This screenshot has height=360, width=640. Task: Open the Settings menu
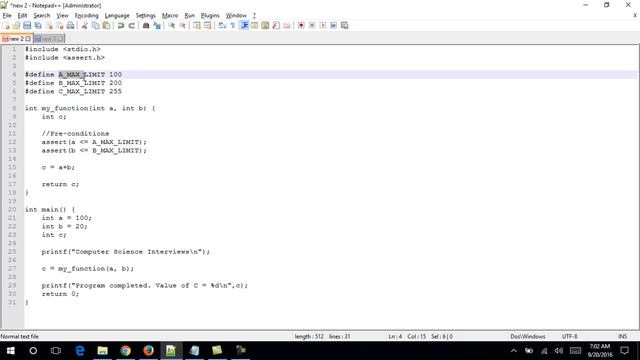click(146, 16)
